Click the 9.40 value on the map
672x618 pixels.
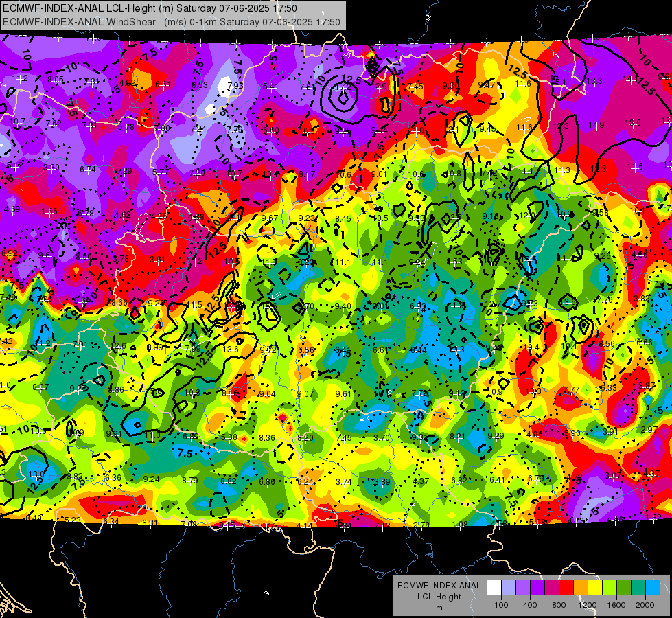tap(343, 306)
